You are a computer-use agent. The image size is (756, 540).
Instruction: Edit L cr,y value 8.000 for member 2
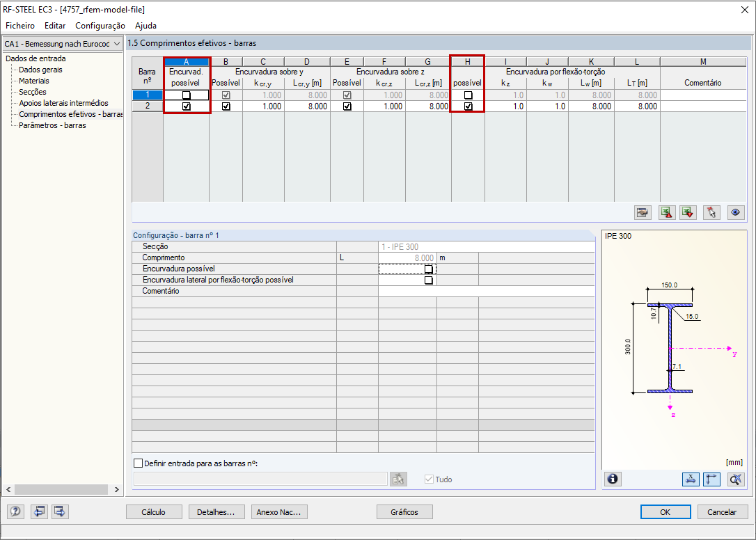point(307,106)
